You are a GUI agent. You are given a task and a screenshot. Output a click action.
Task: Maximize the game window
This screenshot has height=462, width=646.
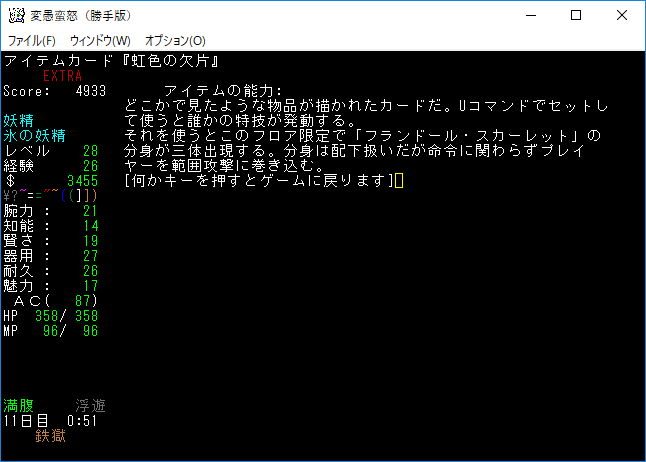click(576, 15)
